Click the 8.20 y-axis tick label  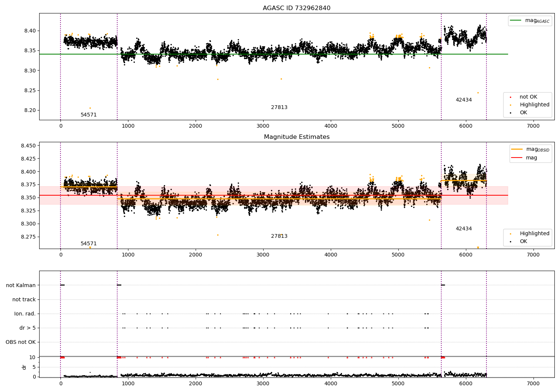[x=29, y=111]
